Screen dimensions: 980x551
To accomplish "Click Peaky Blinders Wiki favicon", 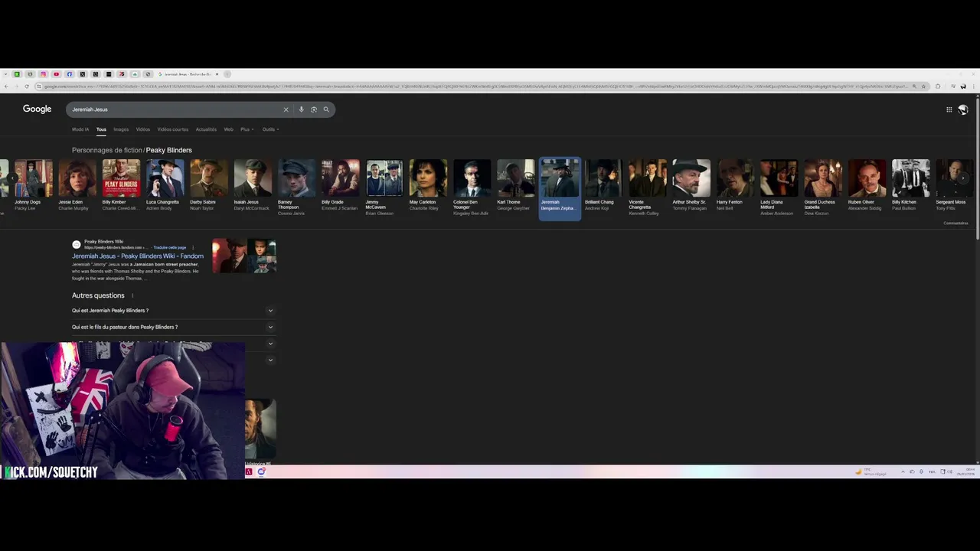I will pyautogui.click(x=76, y=245).
